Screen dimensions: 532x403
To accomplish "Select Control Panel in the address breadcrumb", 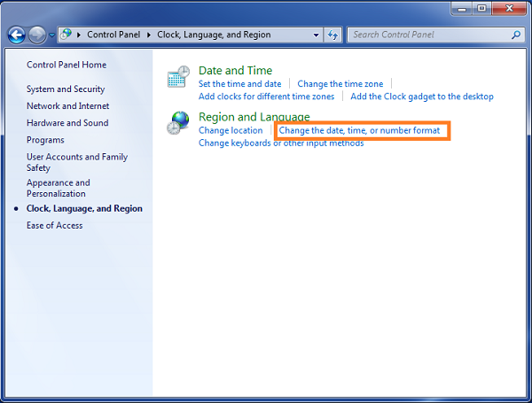I will (115, 35).
